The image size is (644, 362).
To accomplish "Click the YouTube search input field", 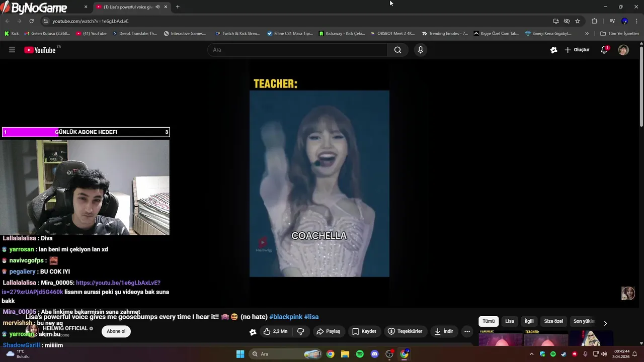I will (x=297, y=50).
